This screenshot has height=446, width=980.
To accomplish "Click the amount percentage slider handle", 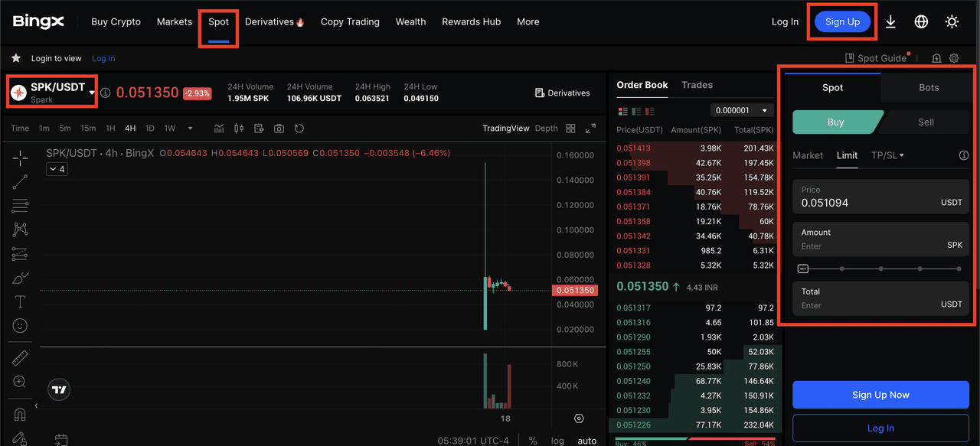I will click(x=802, y=269).
